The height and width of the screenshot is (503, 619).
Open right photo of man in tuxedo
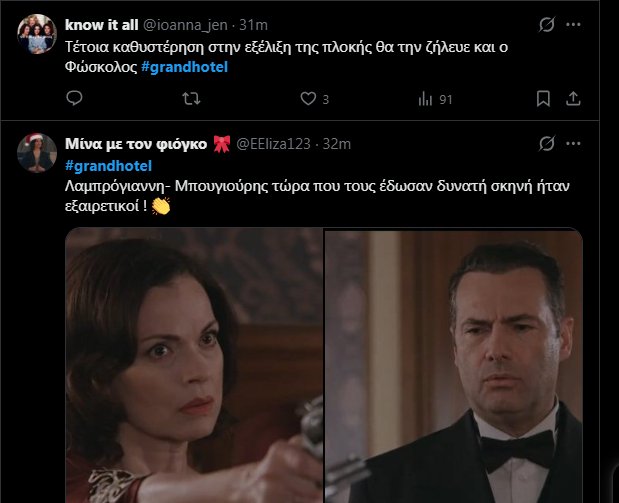pos(454,367)
